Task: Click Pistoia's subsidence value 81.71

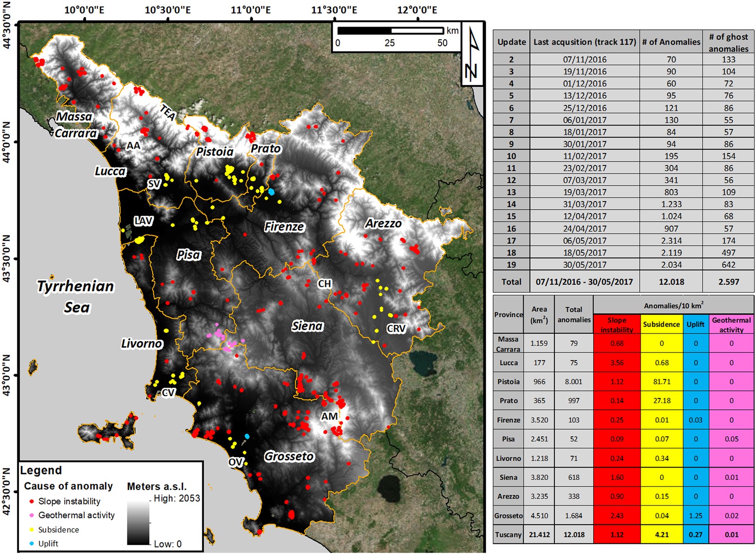Action: (661, 381)
